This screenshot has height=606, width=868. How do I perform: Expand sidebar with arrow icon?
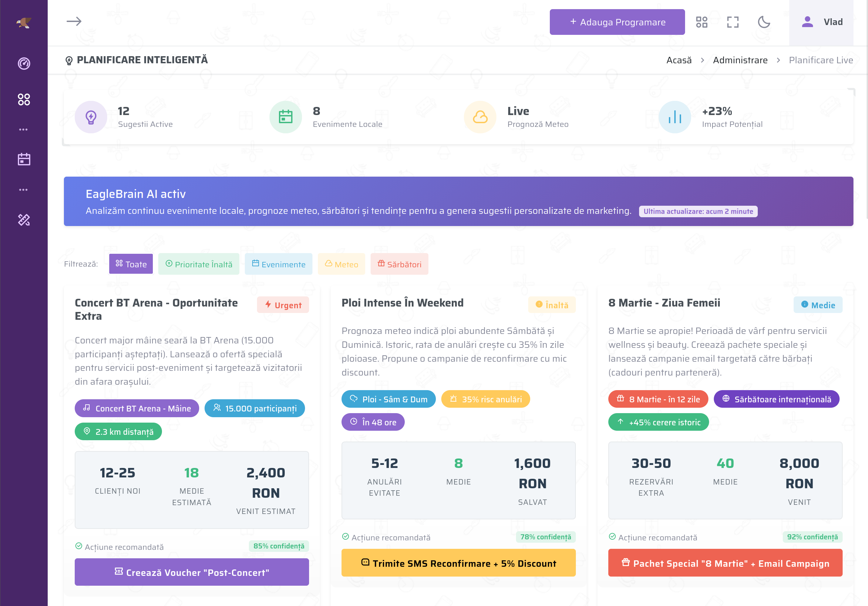click(x=74, y=22)
